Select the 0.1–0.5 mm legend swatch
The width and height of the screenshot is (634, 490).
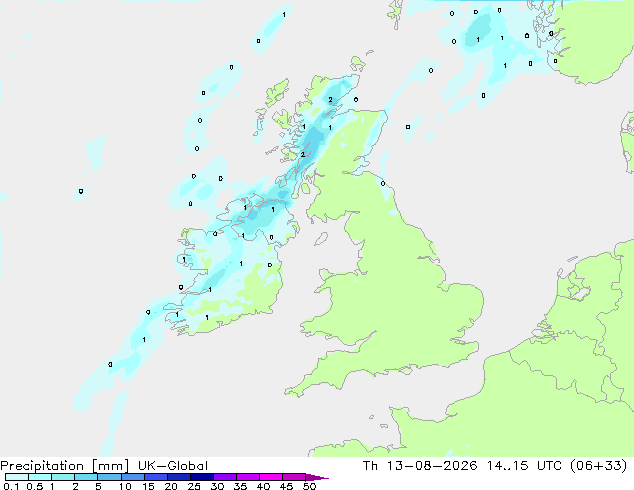click(17, 477)
